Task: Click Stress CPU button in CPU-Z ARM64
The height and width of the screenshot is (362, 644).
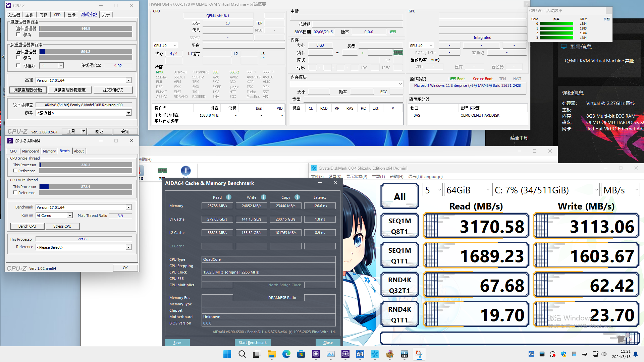Action: (62, 226)
